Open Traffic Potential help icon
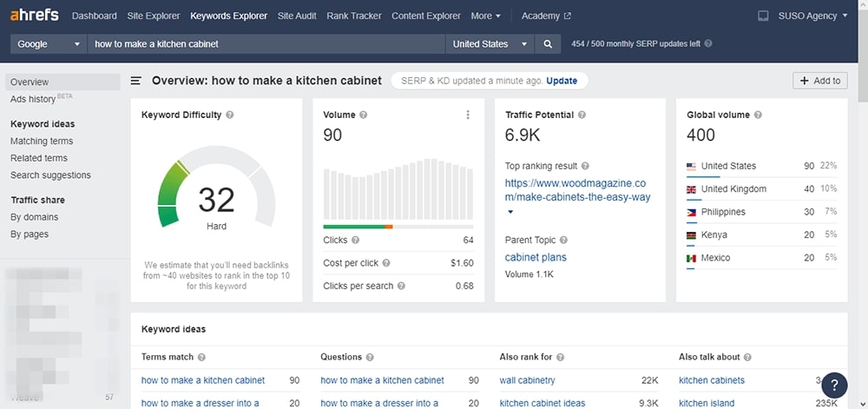The image size is (868, 409). 582,115
